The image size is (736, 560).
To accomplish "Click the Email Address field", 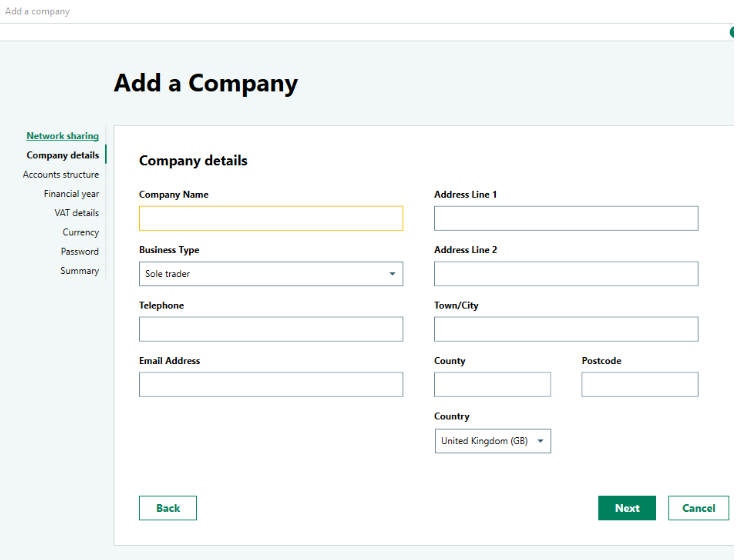I will coord(271,385).
